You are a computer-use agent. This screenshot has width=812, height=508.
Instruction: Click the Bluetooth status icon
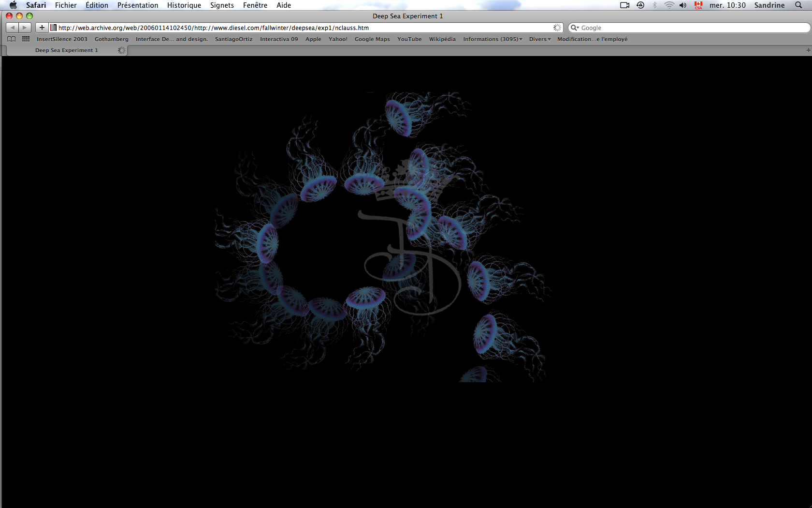655,5
